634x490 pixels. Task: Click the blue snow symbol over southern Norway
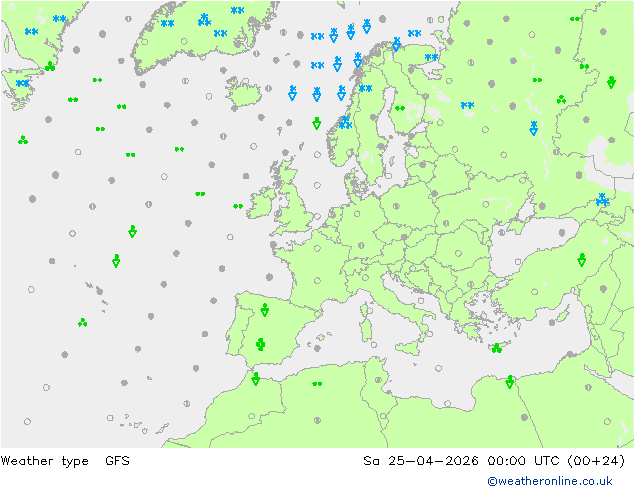point(345,122)
